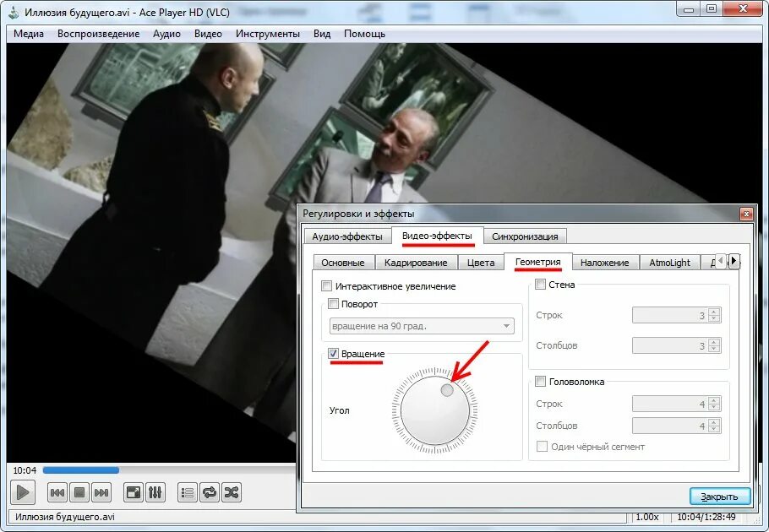Toggle shuffle random icon
769x532 pixels.
click(231, 492)
